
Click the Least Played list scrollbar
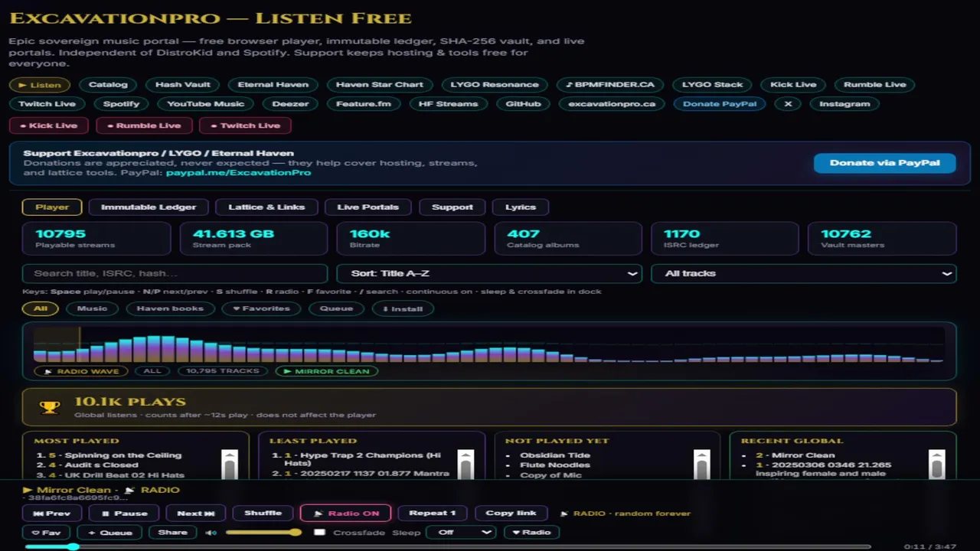tap(465, 464)
